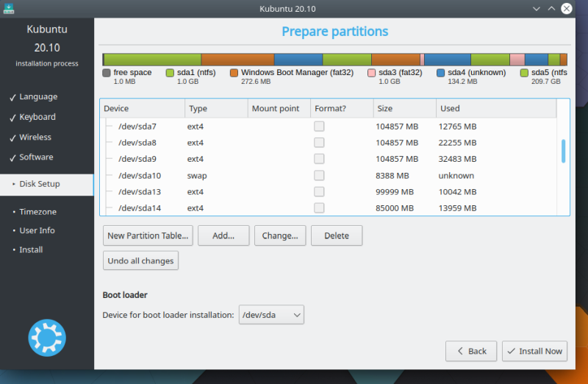Image resolution: width=588 pixels, height=384 pixels.
Task: Select the /dev/sda8 partition row
Action: point(328,143)
